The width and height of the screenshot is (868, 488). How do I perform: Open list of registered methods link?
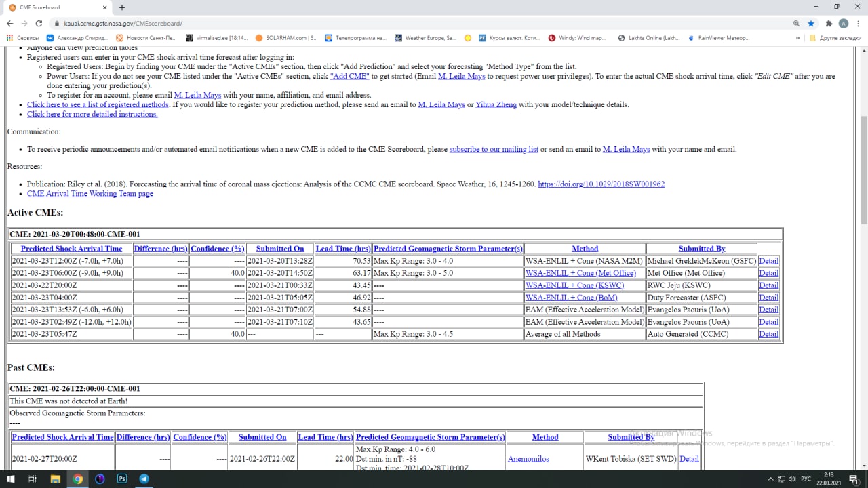pyautogui.click(x=98, y=105)
